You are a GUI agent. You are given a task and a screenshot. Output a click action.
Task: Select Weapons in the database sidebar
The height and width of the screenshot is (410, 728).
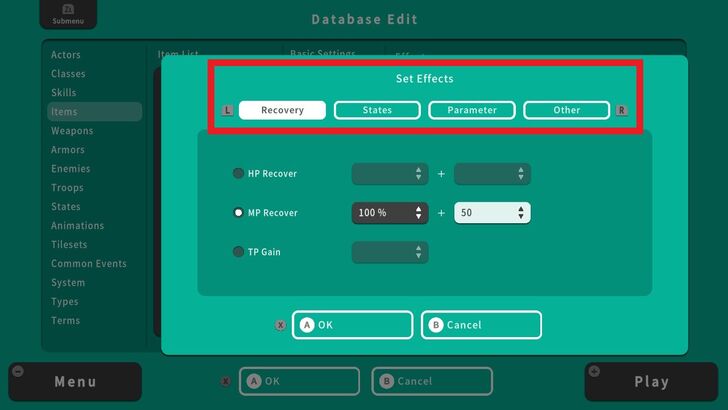[x=72, y=131]
